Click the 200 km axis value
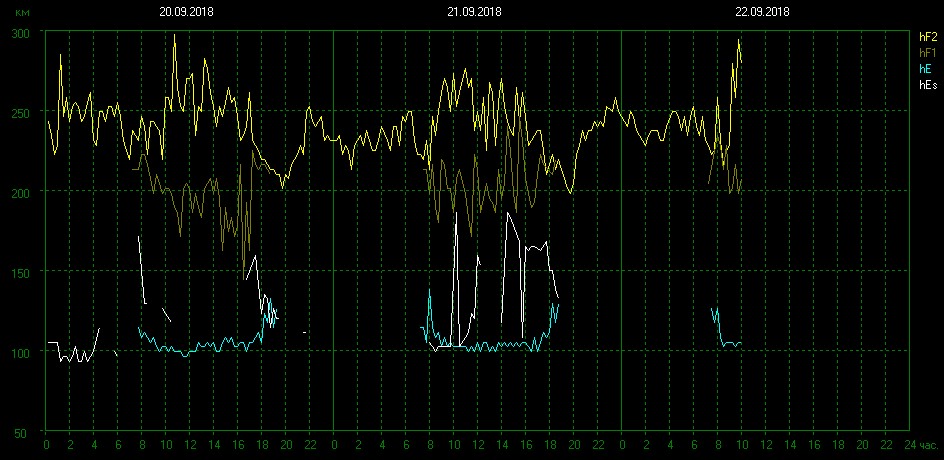 pyautogui.click(x=21, y=192)
